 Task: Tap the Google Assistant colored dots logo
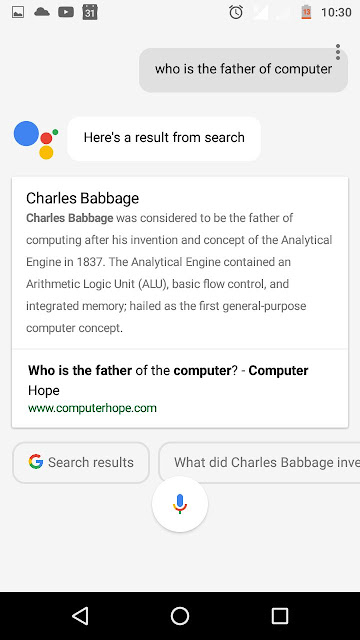click(36, 140)
